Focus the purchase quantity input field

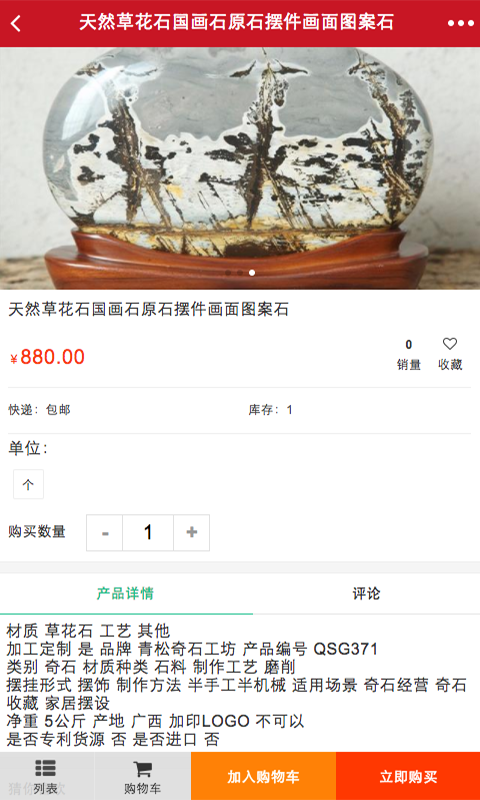148,533
